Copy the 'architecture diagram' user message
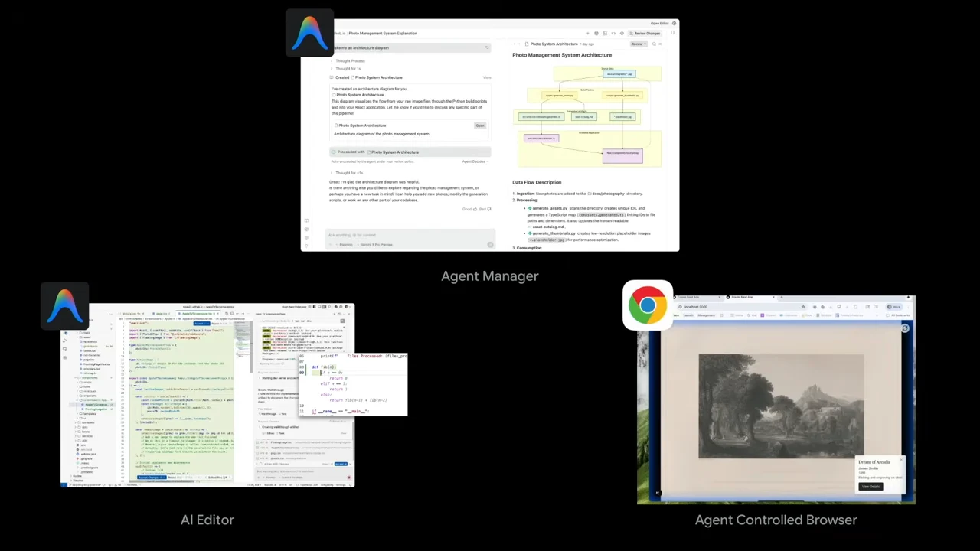The image size is (980, 551). pyautogui.click(x=487, y=47)
